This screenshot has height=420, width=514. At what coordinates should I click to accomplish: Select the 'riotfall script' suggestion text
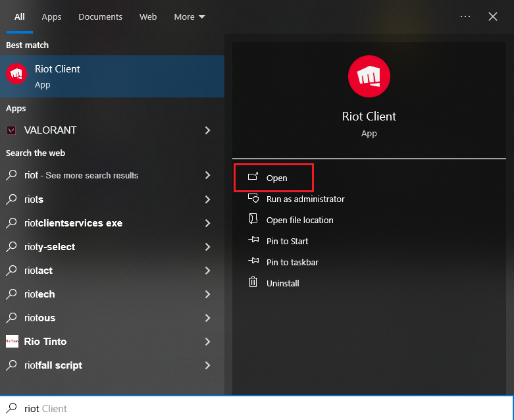point(53,365)
